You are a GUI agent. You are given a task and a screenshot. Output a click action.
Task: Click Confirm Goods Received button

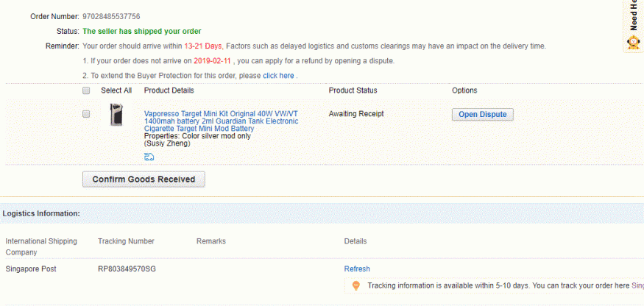point(144,179)
